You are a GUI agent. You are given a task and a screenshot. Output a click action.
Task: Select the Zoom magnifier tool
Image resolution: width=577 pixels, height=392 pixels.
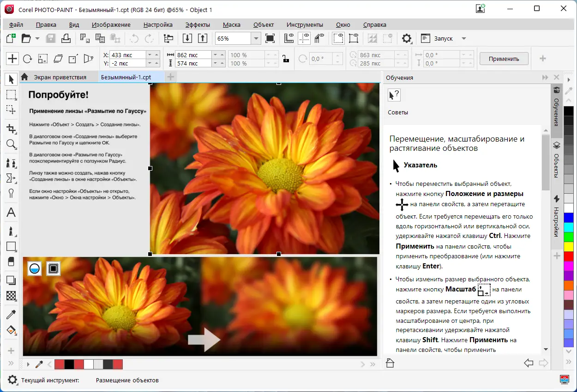point(12,145)
